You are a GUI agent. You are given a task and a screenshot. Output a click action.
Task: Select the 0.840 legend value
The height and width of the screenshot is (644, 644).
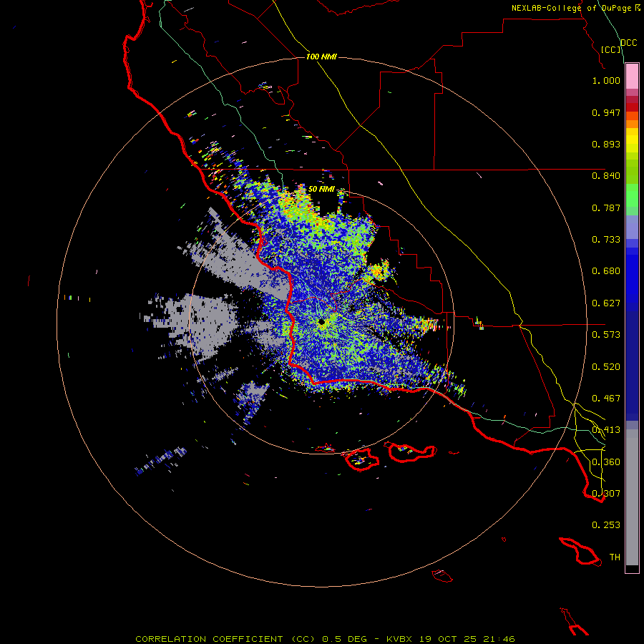tap(606, 176)
